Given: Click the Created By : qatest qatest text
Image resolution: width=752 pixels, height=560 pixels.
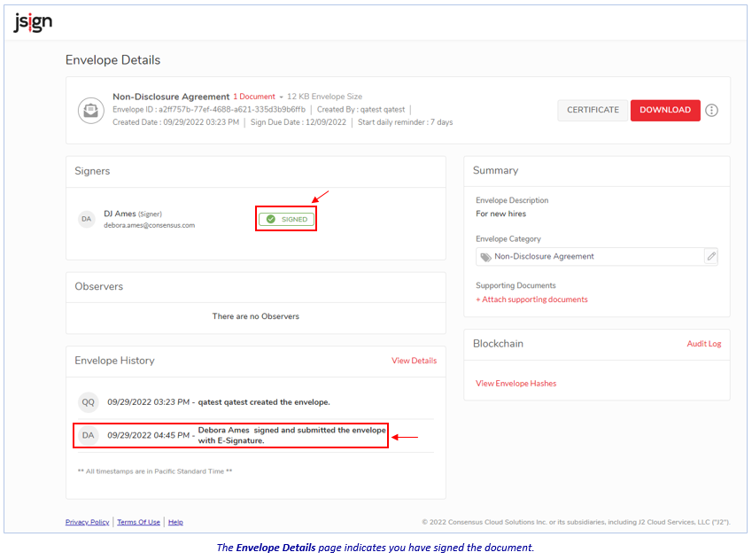Looking at the screenshot, I should coord(360,110).
